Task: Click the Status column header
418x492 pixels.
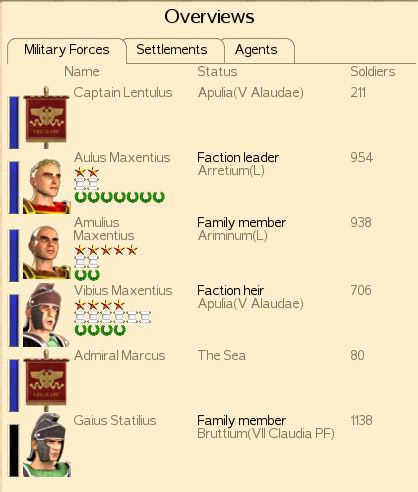Action: [x=217, y=72]
